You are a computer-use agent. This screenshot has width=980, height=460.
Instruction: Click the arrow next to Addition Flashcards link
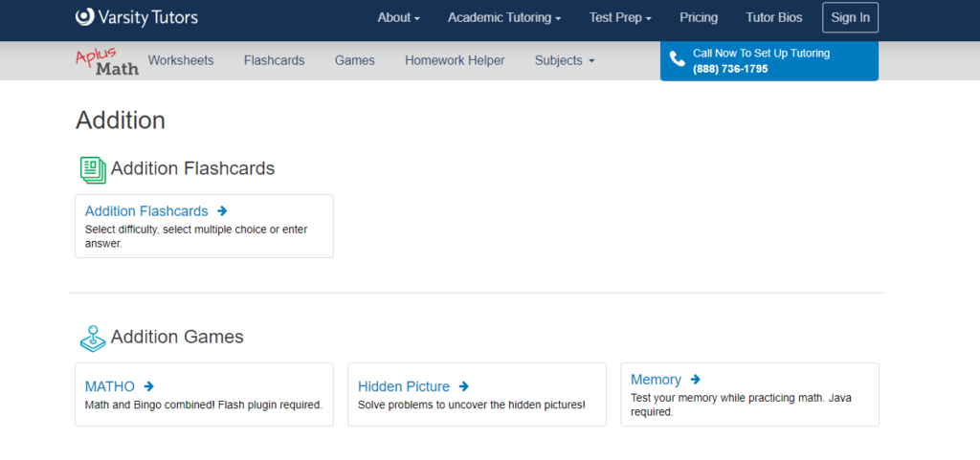click(x=222, y=211)
